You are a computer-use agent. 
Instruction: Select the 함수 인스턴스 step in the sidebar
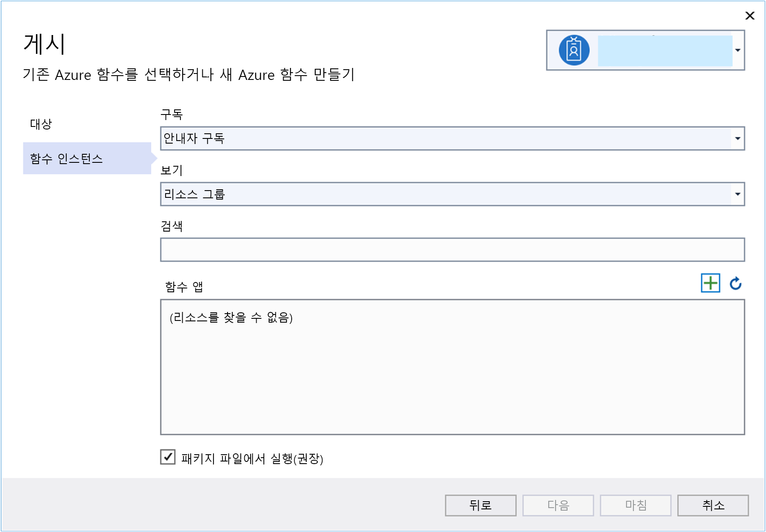click(x=87, y=159)
